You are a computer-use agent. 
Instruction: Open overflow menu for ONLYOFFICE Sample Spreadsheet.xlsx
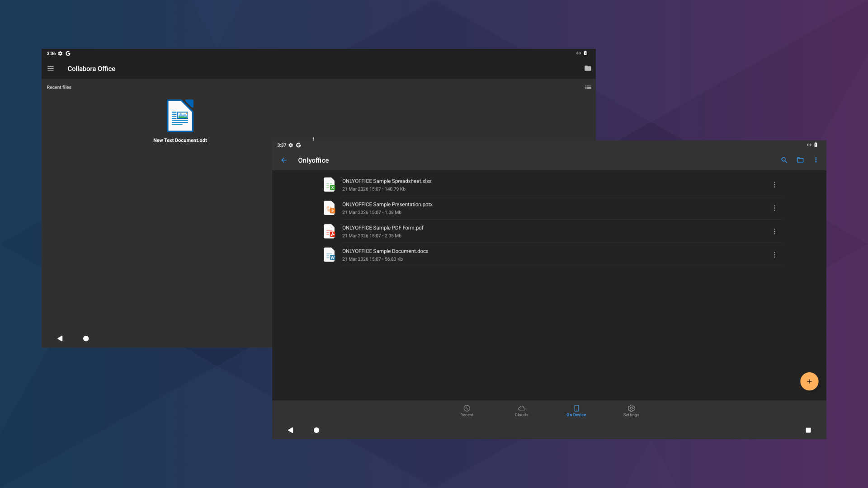coord(774,184)
